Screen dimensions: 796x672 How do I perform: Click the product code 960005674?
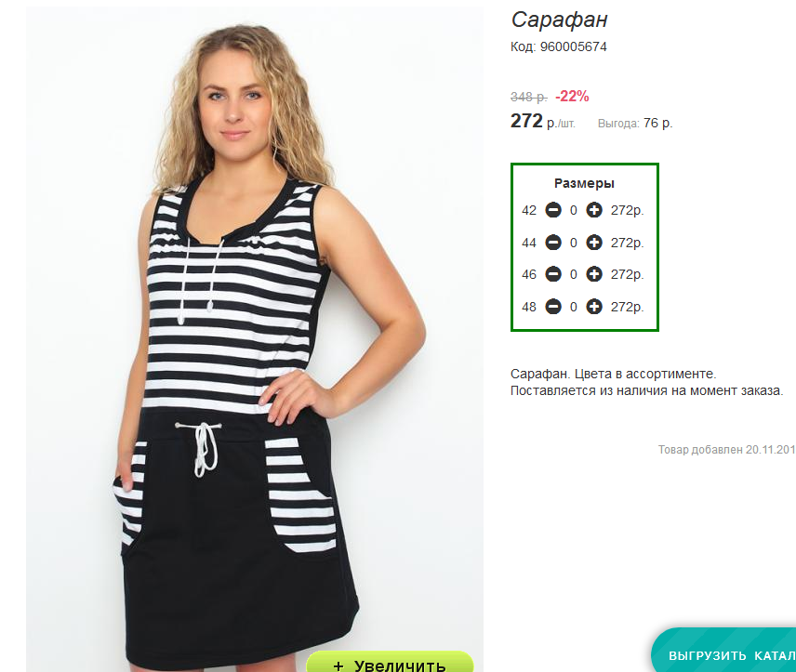point(573,46)
